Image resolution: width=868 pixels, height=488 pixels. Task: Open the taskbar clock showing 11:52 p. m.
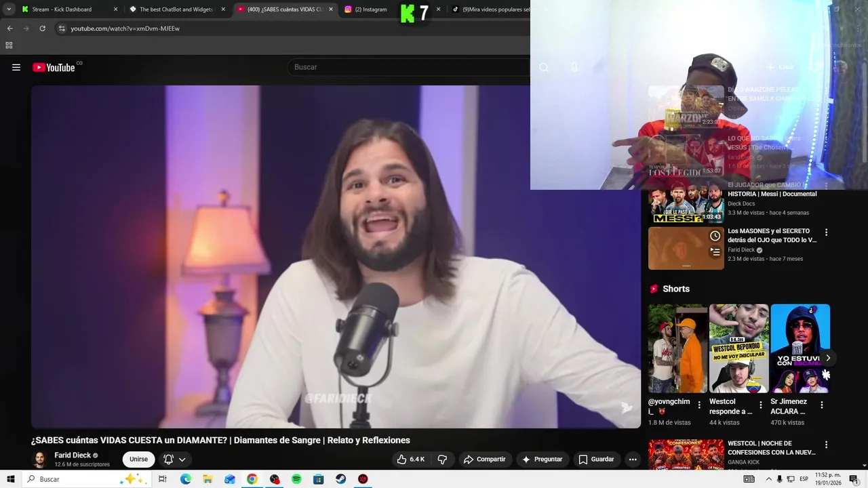point(827,479)
